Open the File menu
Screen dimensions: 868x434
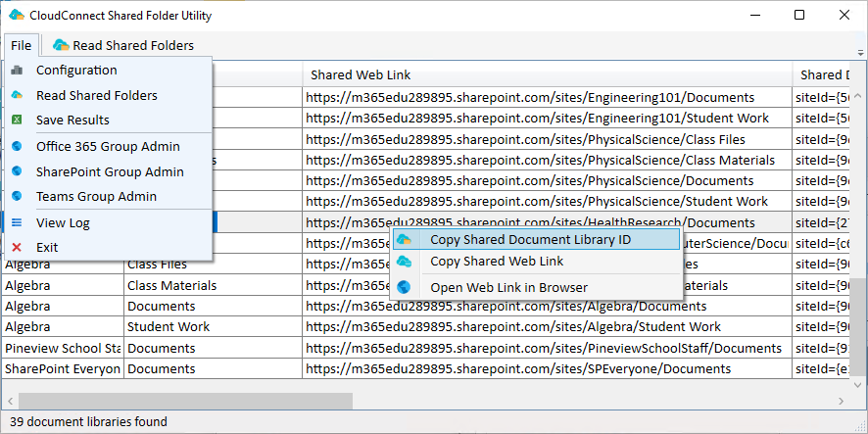pos(21,45)
